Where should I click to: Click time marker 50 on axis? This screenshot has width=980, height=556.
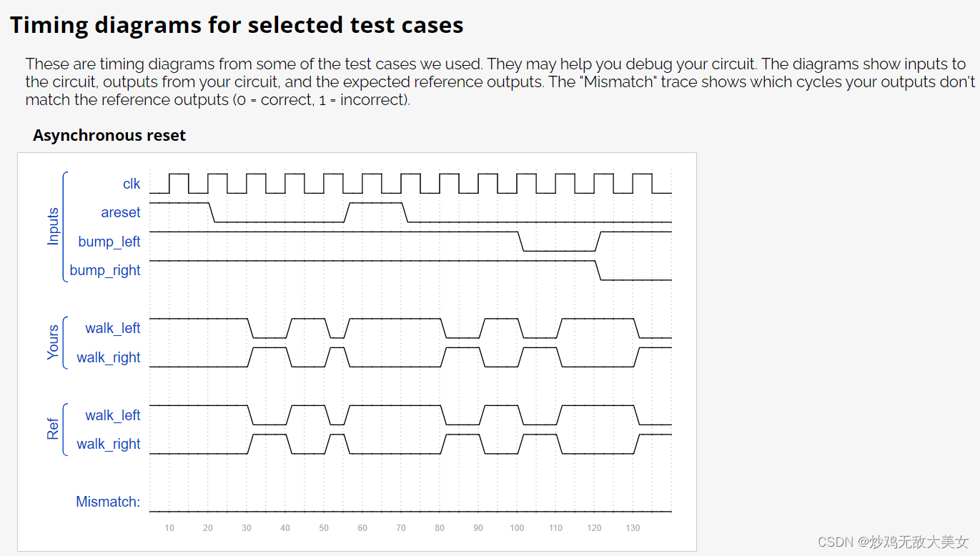point(324,528)
